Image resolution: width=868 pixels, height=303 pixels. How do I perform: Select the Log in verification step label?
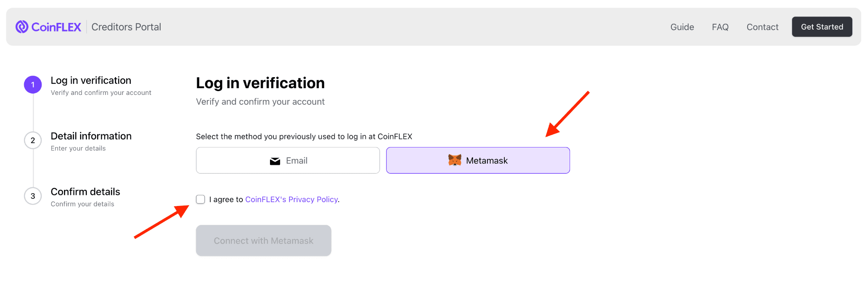[91, 80]
